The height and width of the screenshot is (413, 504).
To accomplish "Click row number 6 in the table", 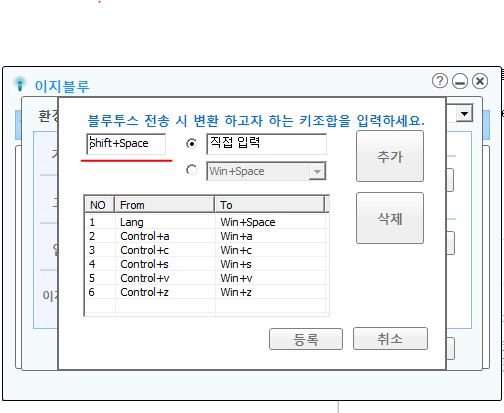I will click(92, 292).
